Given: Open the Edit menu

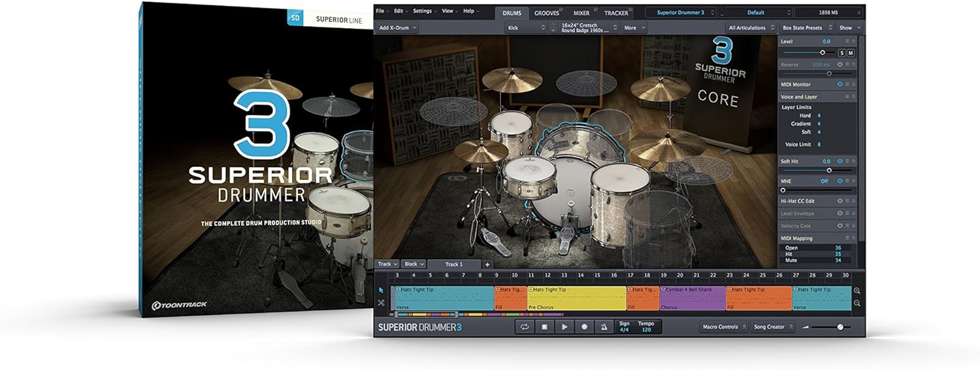Looking at the screenshot, I should coord(400,11).
